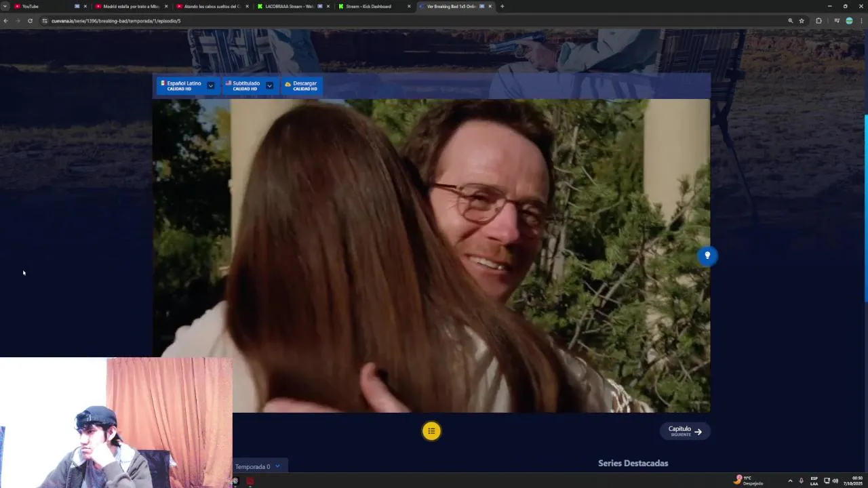Open a new browser tab with plus button

click(502, 6)
